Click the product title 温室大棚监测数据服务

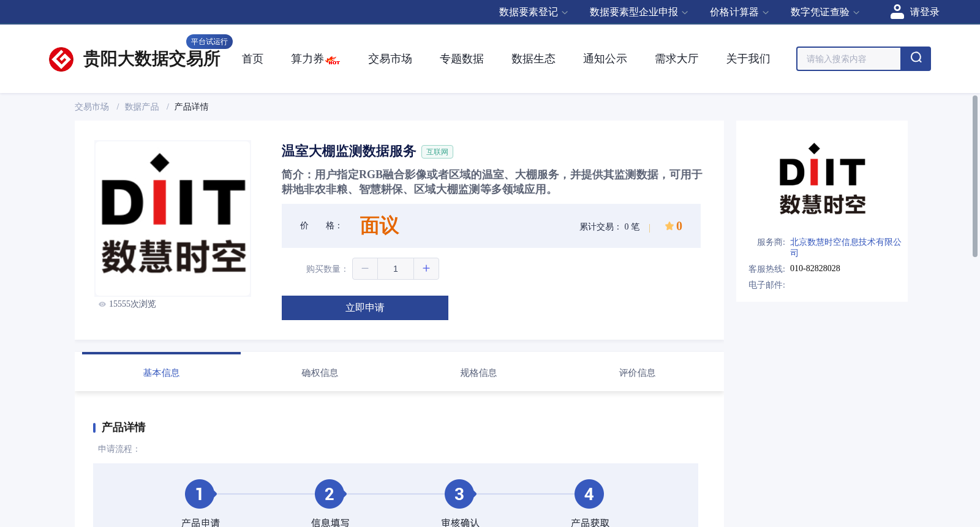pyautogui.click(x=349, y=151)
